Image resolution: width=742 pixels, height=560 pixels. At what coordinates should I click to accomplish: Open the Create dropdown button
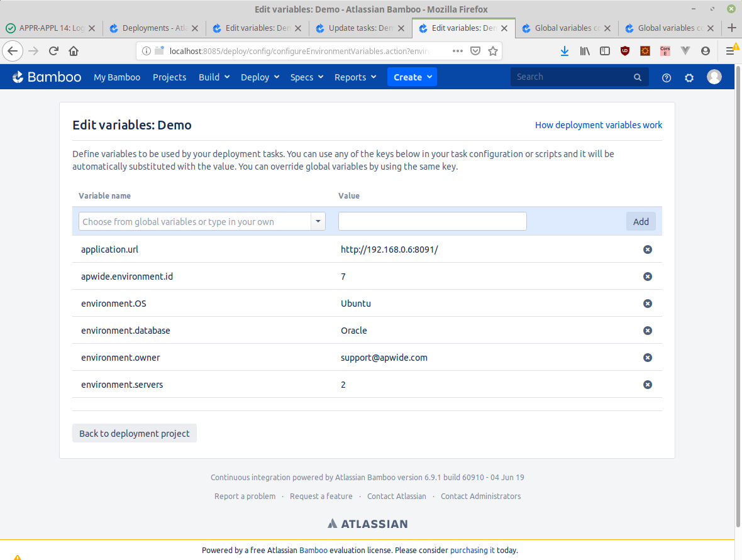412,77
